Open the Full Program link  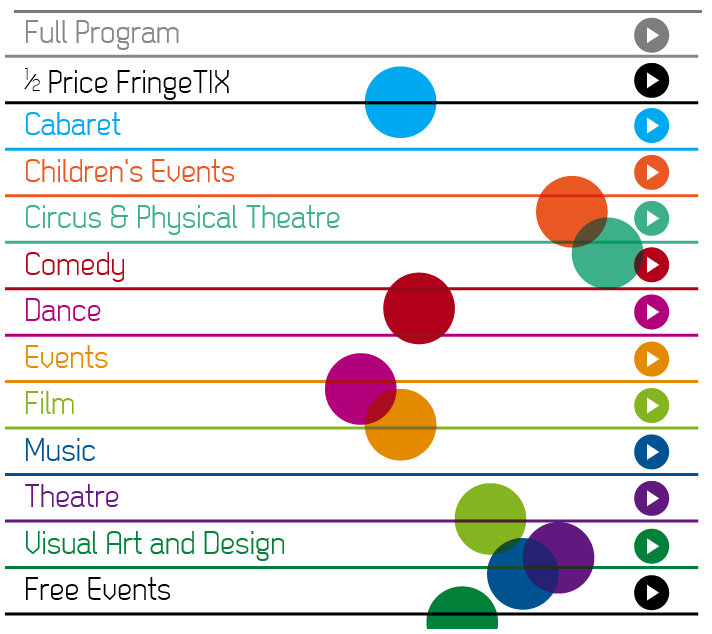[x=102, y=34]
